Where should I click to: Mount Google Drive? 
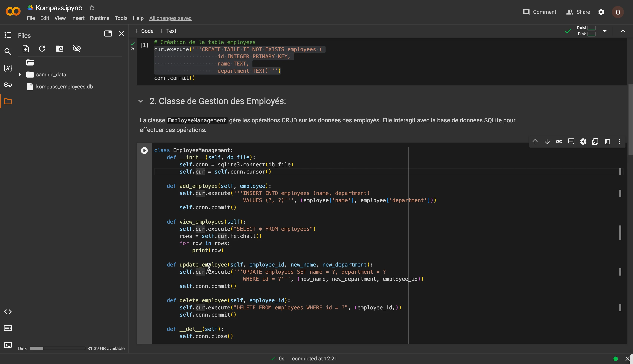coord(59,49)
